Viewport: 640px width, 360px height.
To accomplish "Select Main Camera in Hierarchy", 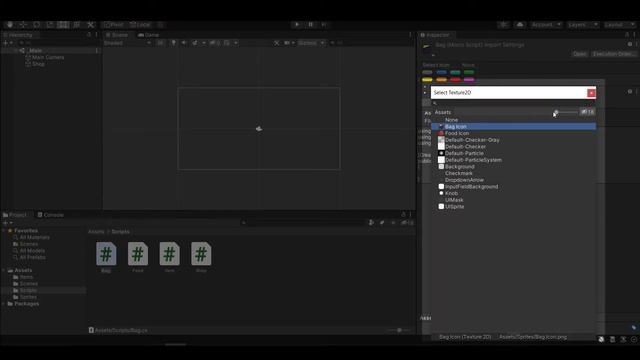I will pyautogui.click(x=48, y=58).
